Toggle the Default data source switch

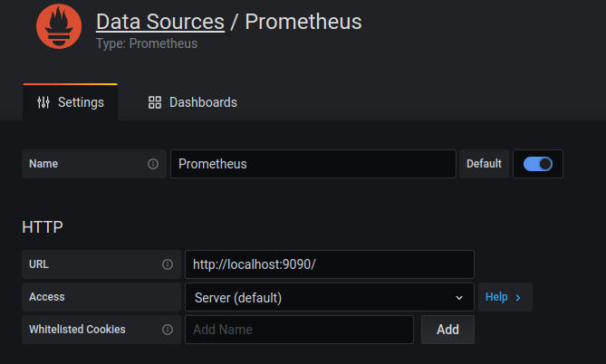538,164
